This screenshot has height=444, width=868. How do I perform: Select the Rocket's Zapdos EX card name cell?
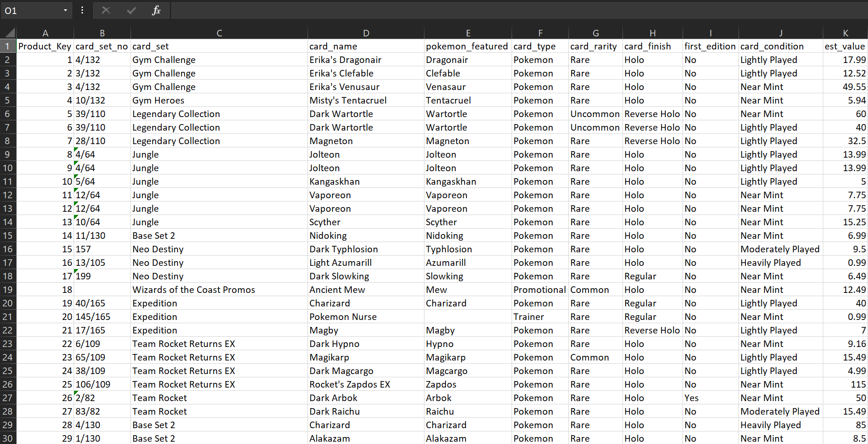point(366,384)
